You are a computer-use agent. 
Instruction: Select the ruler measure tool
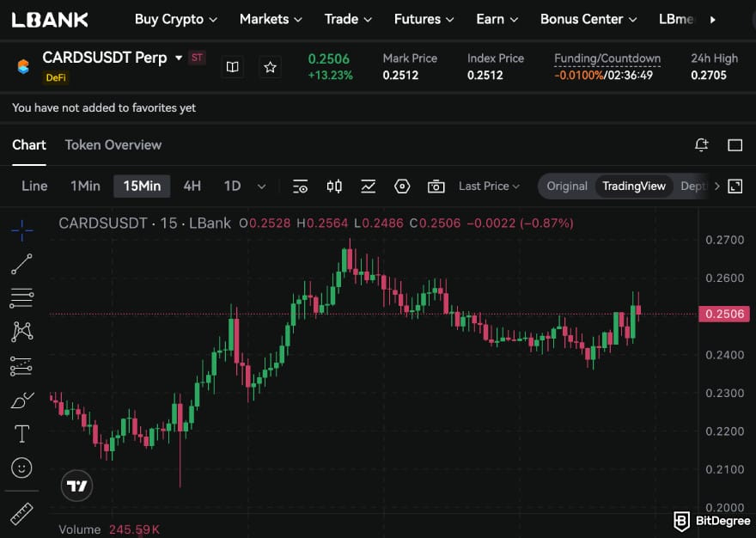click(21, 514)
